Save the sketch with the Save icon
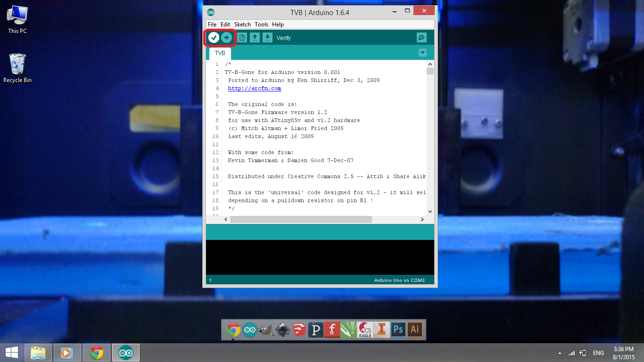Viewport: 644px width, 362px height. [x=267, y=38]
